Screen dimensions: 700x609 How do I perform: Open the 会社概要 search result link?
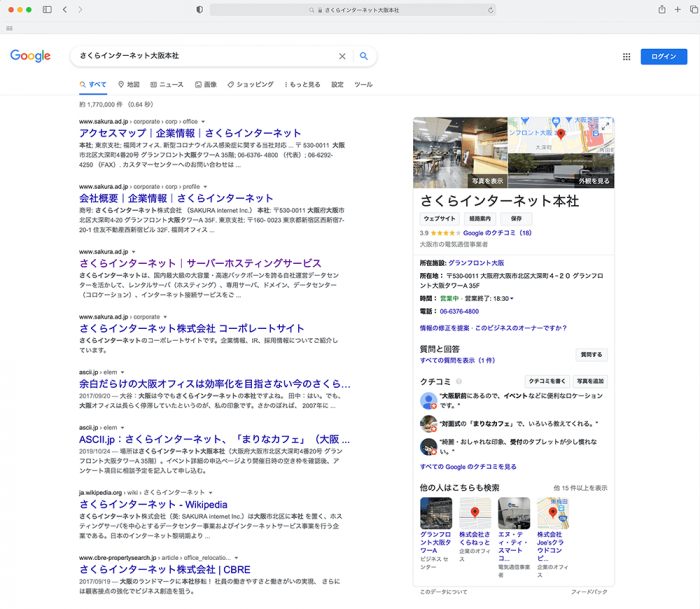pos(176,198)
